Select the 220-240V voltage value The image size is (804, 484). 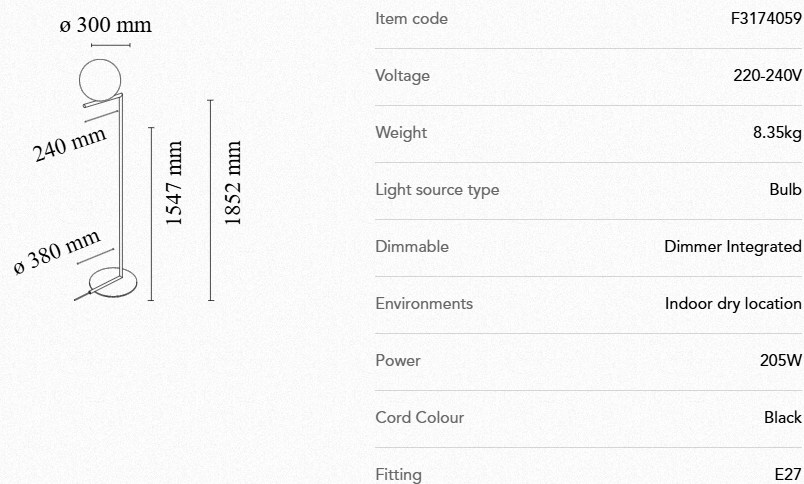[767, 75]
